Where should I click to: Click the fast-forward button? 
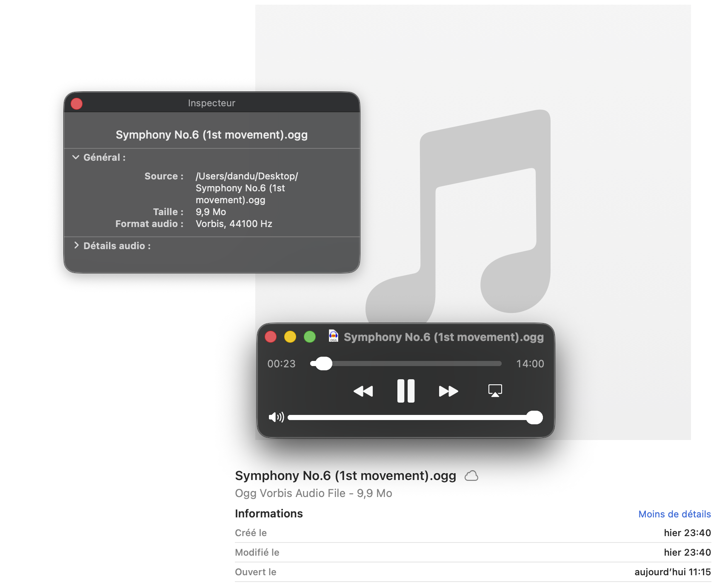click(x=448, y=391)
